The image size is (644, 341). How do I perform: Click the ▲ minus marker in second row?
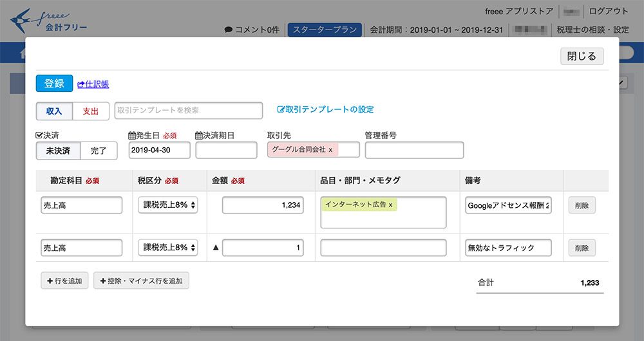(216, 248)
